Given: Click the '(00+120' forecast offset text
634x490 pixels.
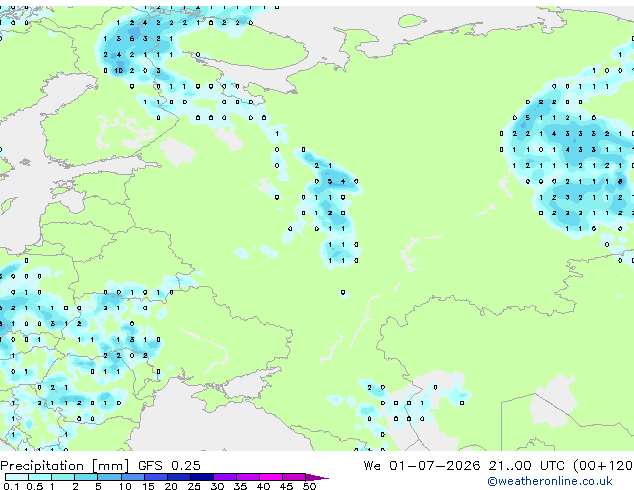Looking at the screenshot, I should pos(603,466).
